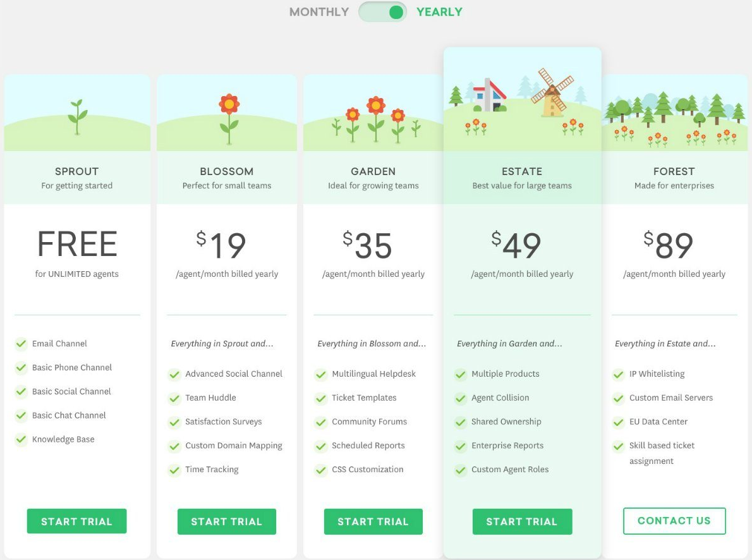Click the checkmark beside IP Whitelisting
Screen dimensions: 752x560
[x=618, y=374]
